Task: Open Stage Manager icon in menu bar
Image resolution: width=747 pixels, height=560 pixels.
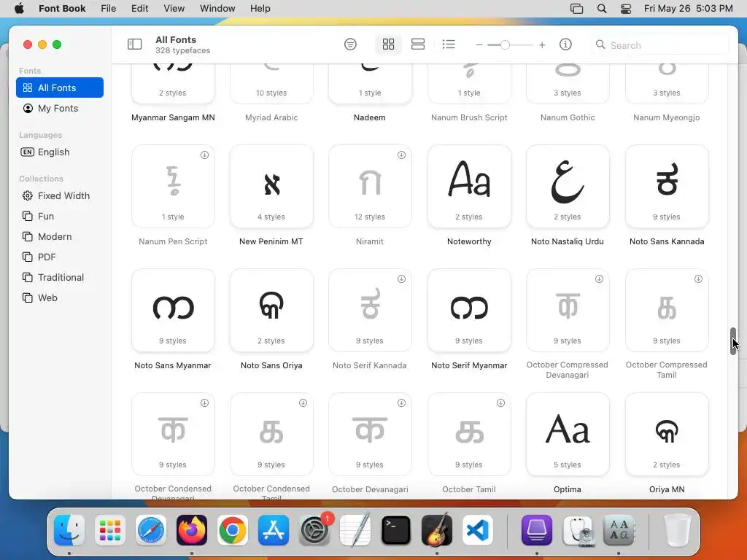Action: [x=576, y=9]
